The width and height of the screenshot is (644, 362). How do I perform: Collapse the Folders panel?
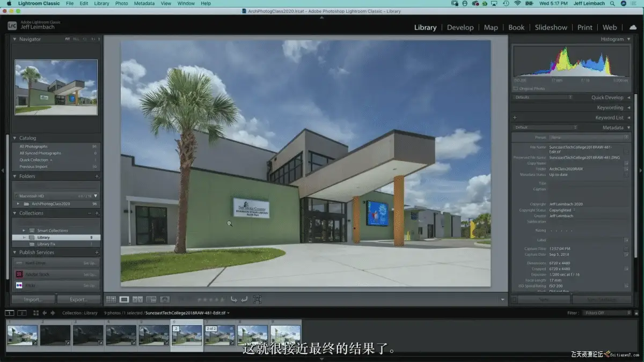click(x=15, y=176)
